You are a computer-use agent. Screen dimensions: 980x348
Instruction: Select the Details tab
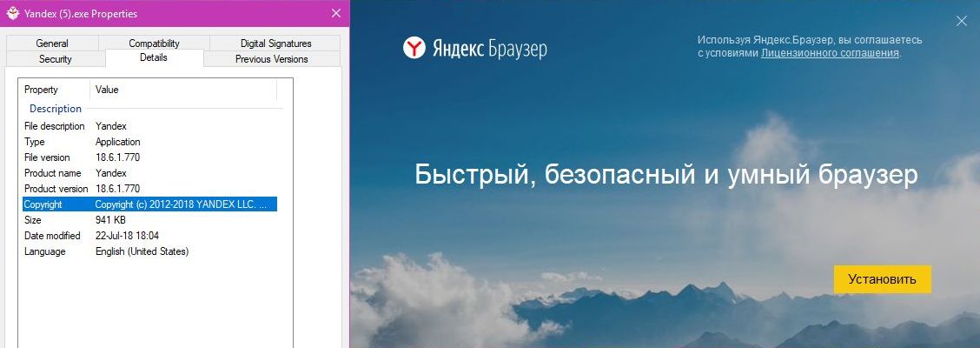point(154,57)
